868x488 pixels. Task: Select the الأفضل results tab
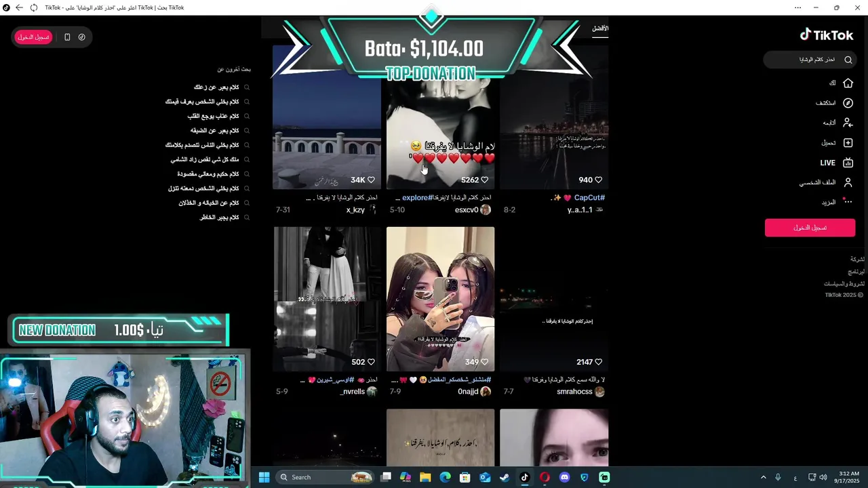(x=600, y=28)
